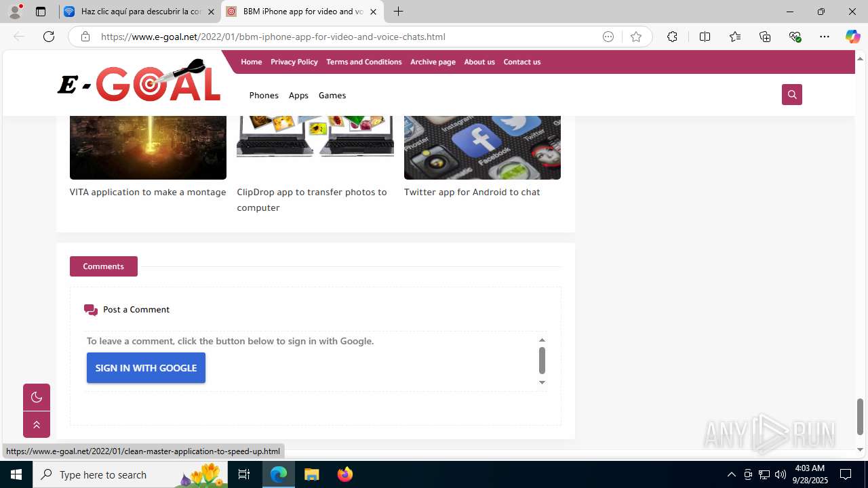Image resolution: width=868 pixels, height=488 pixels.
Task: Open VITA application montage article link
Action: point(148,192)
